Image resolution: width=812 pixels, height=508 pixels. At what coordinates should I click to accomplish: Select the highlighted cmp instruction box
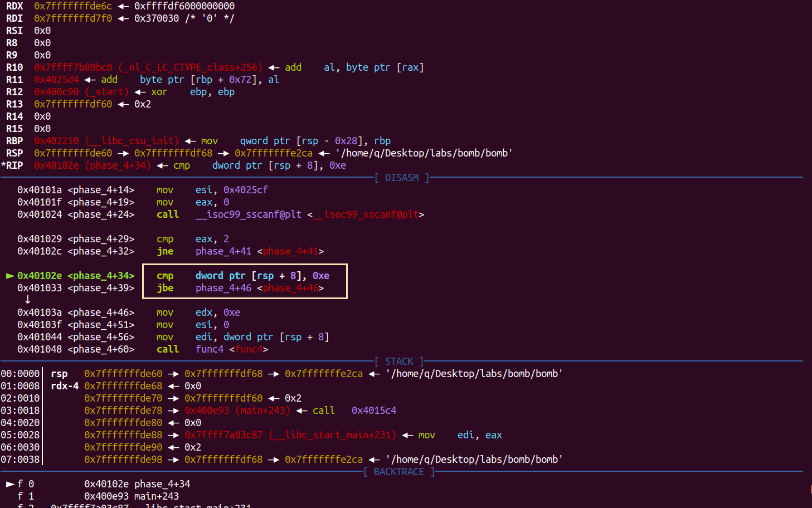tap(245, 275)
